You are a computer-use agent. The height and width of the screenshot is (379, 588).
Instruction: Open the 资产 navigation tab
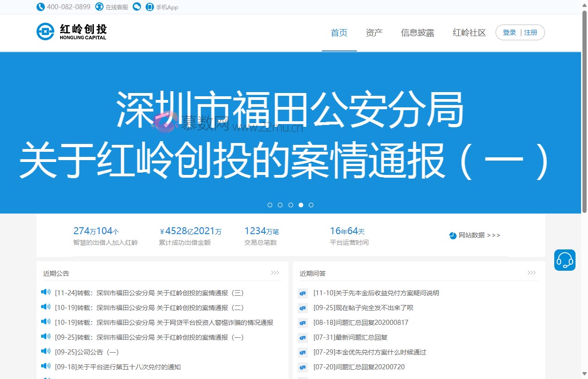coord(374,33)
